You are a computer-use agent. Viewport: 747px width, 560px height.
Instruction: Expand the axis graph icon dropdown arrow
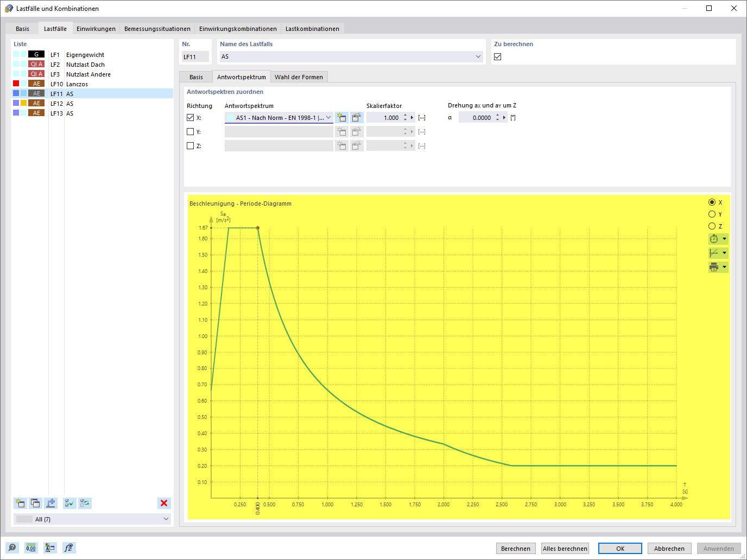pos(724,253)
